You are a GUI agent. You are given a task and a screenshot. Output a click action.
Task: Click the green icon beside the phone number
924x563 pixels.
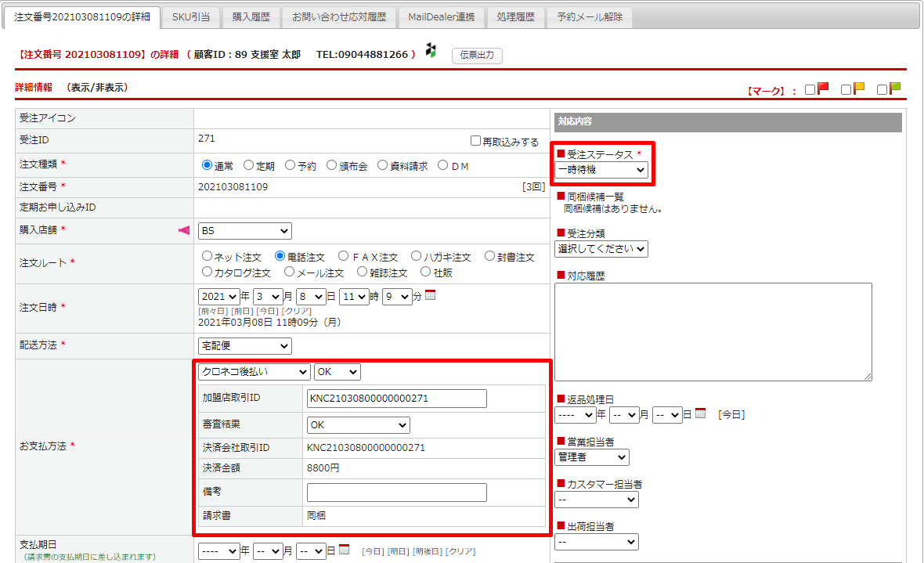tap(430, 50)
